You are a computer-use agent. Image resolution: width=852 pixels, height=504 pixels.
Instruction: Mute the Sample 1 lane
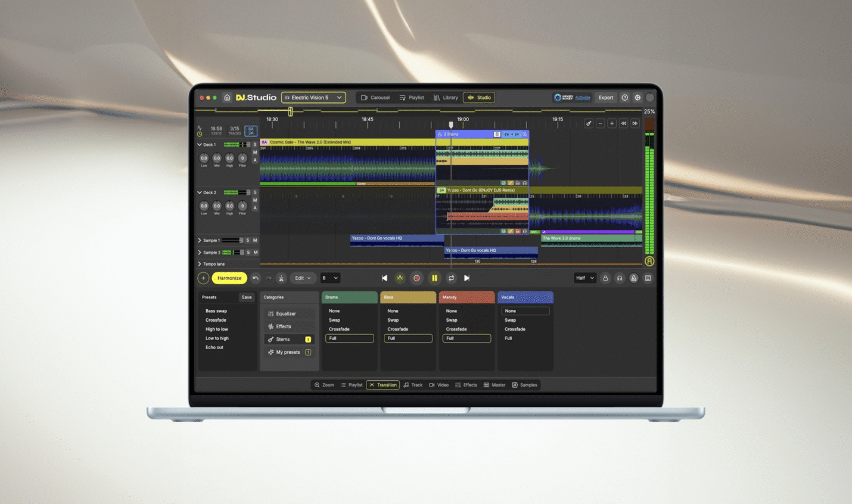pyautogui.click(x=255, y=240)
